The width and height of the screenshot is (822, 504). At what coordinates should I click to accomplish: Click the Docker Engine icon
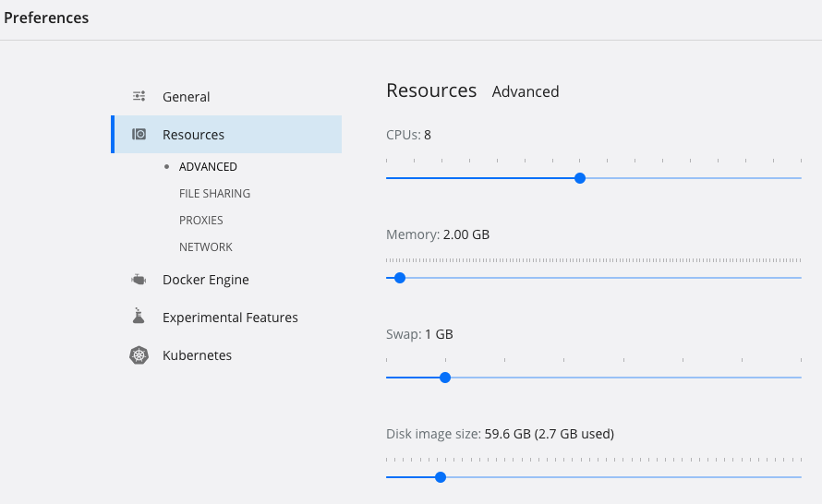(x=139, y=280)
